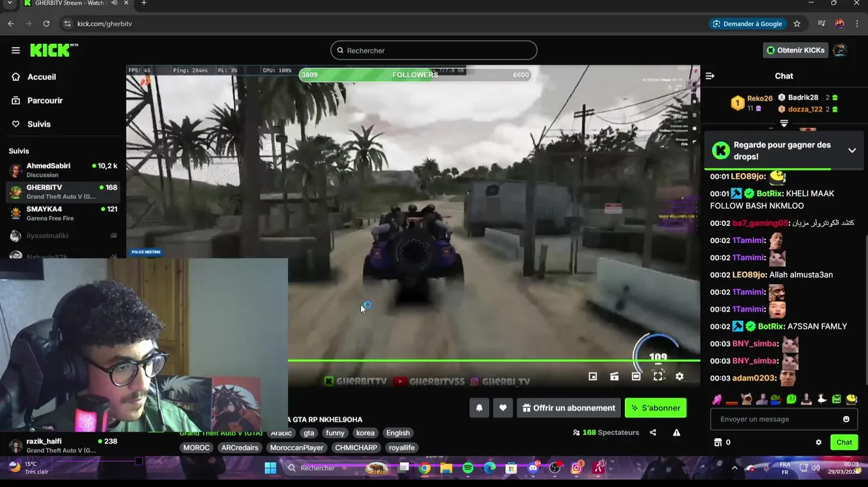This screenshot has width=868, height=487.
Task: Open chat settings gear icon
Action: coord(819,442)
